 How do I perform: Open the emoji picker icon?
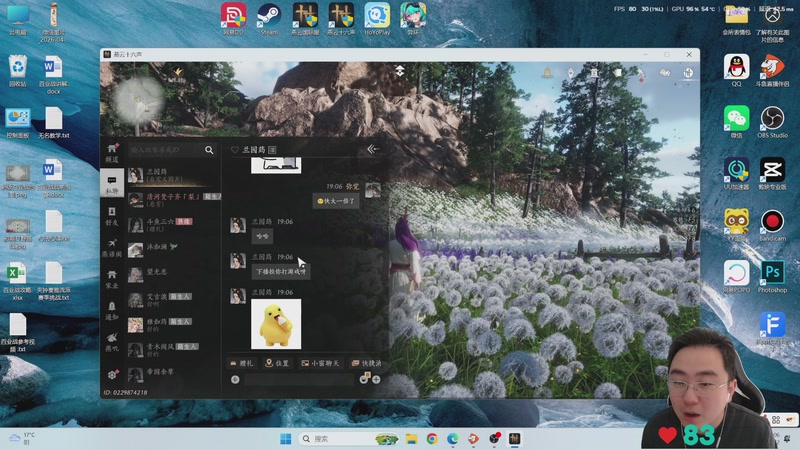364,379
